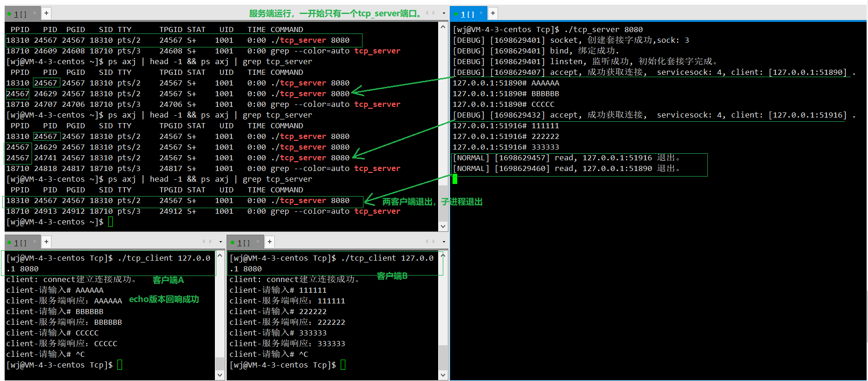This screenshot has height=381, width=868.
Task: Click the './tcp_server 8080' command line in server pane
Action: click(548, 29)
